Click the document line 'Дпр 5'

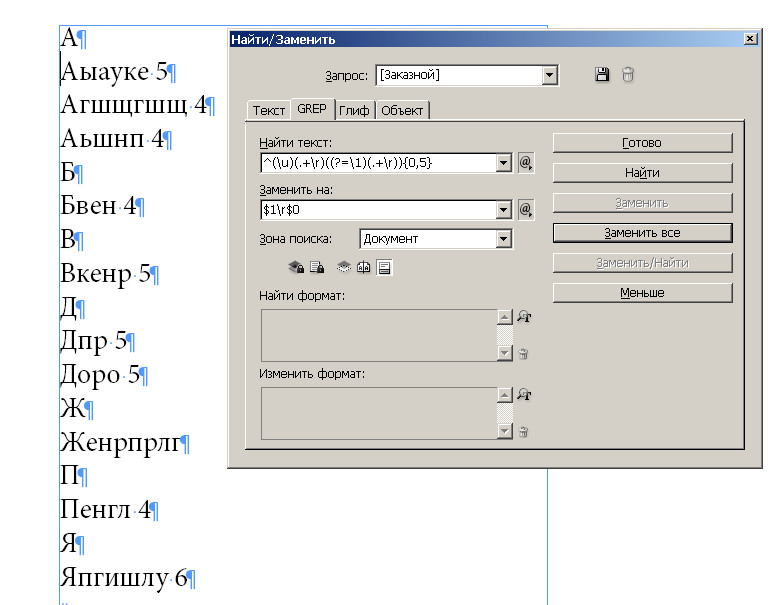point(97,341)
